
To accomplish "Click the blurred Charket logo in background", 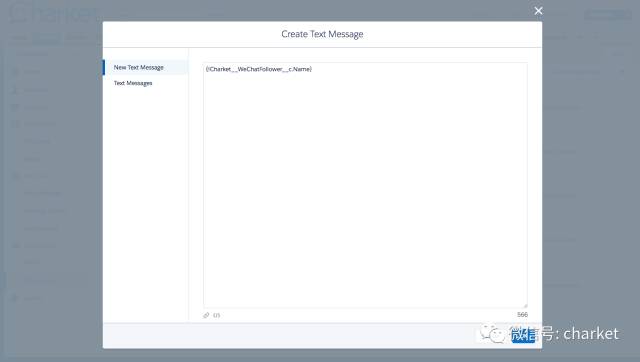I will [x=53, y=12].
